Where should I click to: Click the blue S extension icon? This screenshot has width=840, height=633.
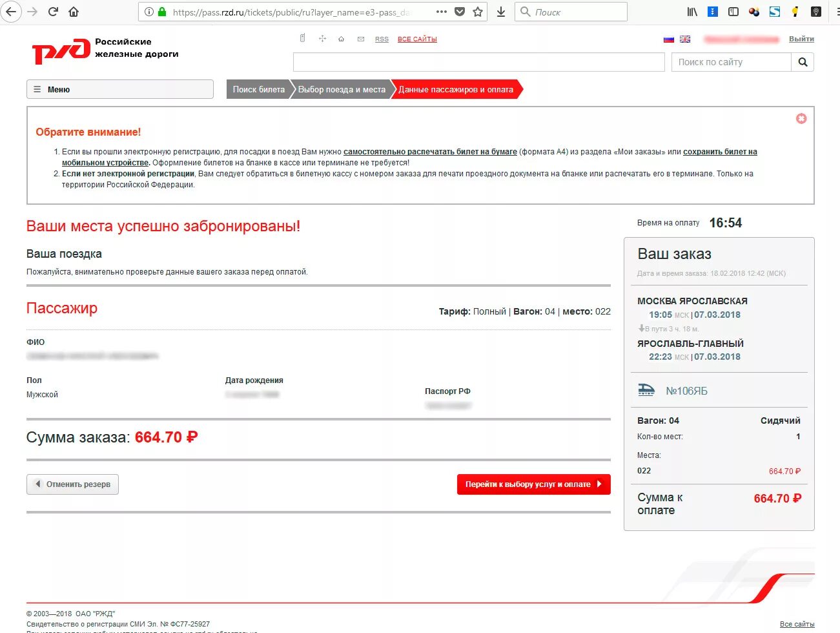coord(775,12)
